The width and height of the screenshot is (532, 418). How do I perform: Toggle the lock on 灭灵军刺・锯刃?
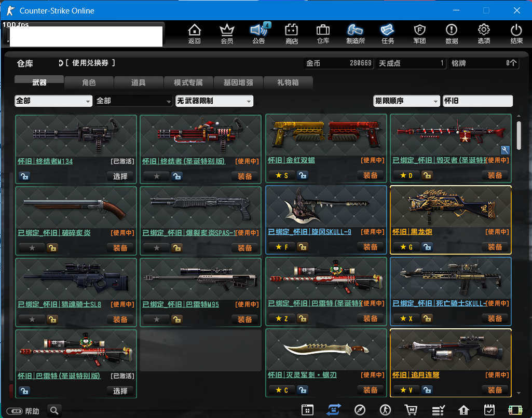pyautogui.click(x=303, y=390)
